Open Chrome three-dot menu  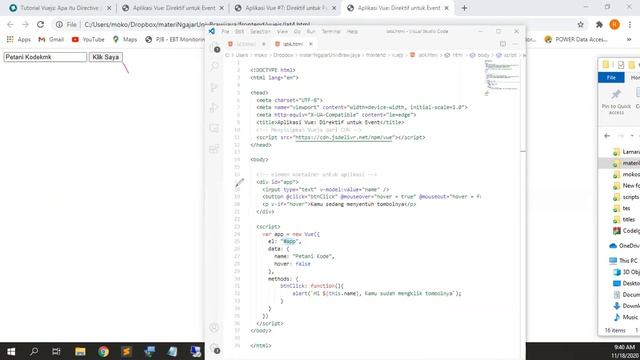click(x=630, y=24)
